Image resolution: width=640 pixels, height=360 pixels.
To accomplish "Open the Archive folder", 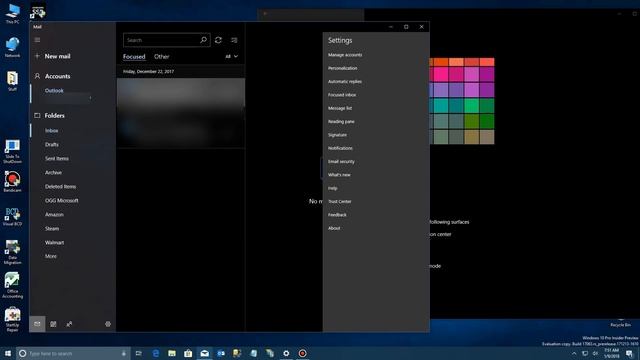I will pyautogui.click(x=53, y=173).
